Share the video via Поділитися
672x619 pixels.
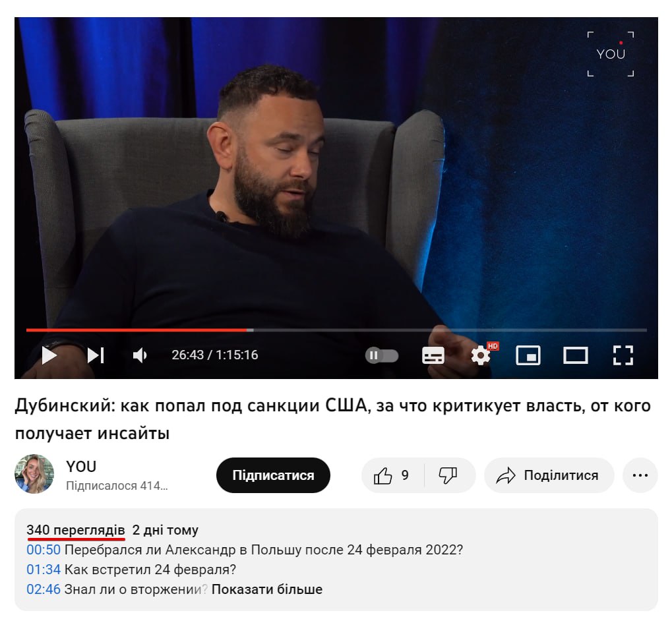pos(549,475)
